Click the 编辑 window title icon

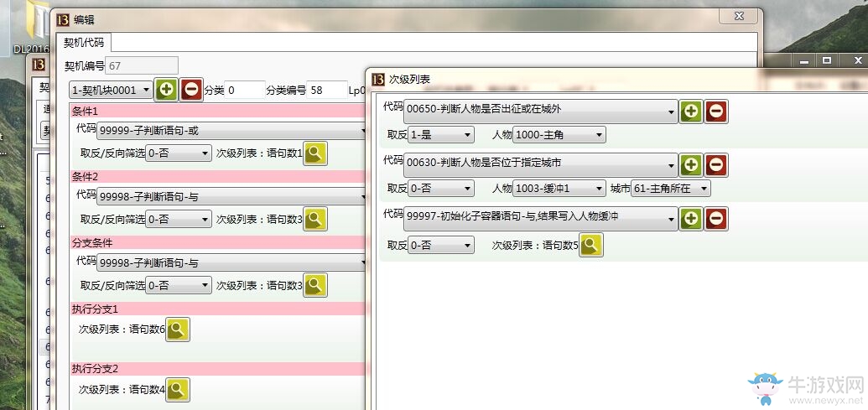(x=63, y=20)
